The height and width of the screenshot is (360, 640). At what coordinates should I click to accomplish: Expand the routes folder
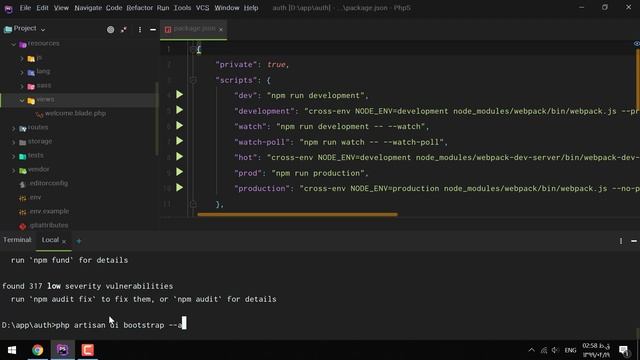point(13,128)
